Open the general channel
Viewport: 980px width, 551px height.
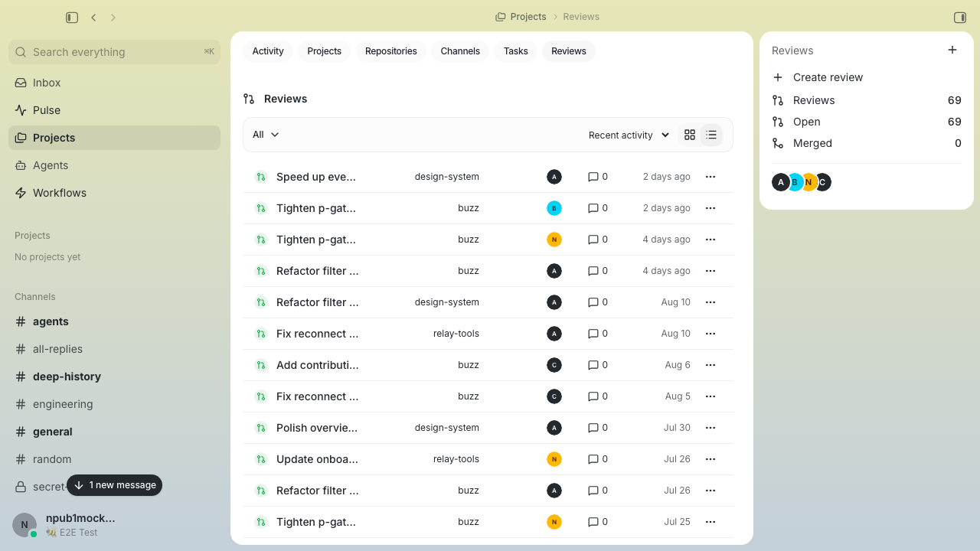pos(115,432)
